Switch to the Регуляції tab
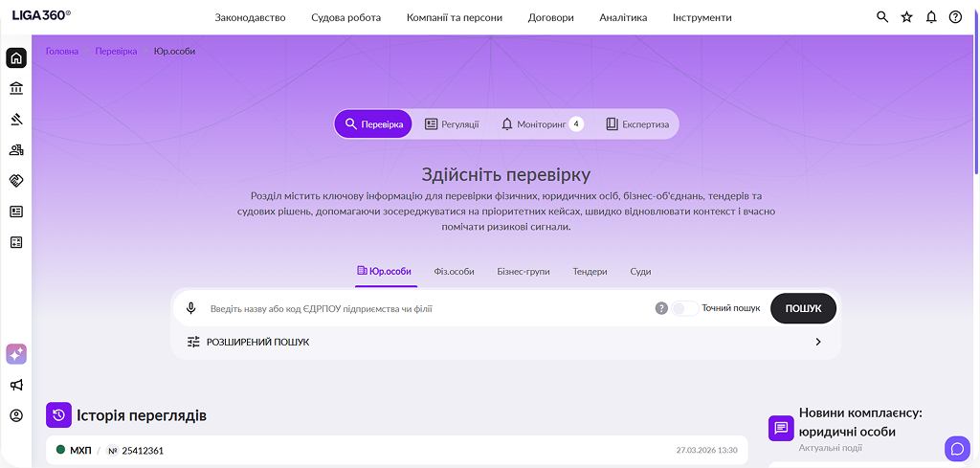The height and width of the screenshot is (468, 980). pyautogui.click(x=452, y=124)
